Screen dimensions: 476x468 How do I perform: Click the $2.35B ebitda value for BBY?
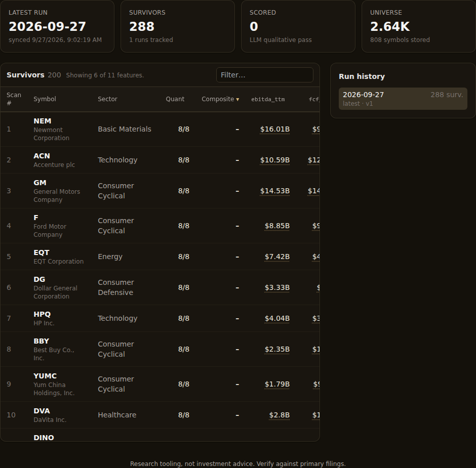(x=277, y=350)
